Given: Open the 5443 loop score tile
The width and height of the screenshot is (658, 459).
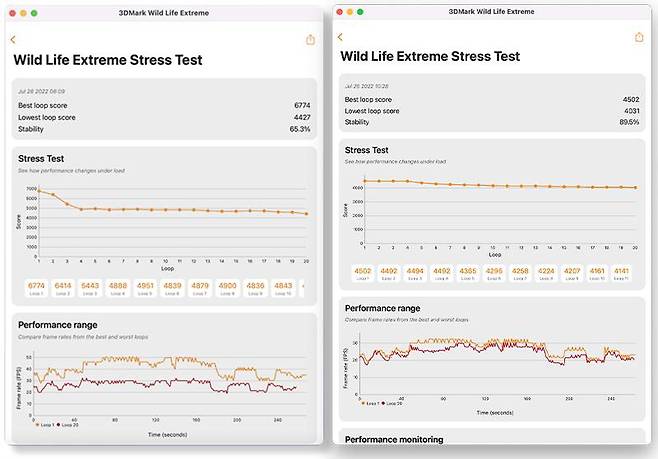Looking at the screenshot, I should [x=89, y=287].
